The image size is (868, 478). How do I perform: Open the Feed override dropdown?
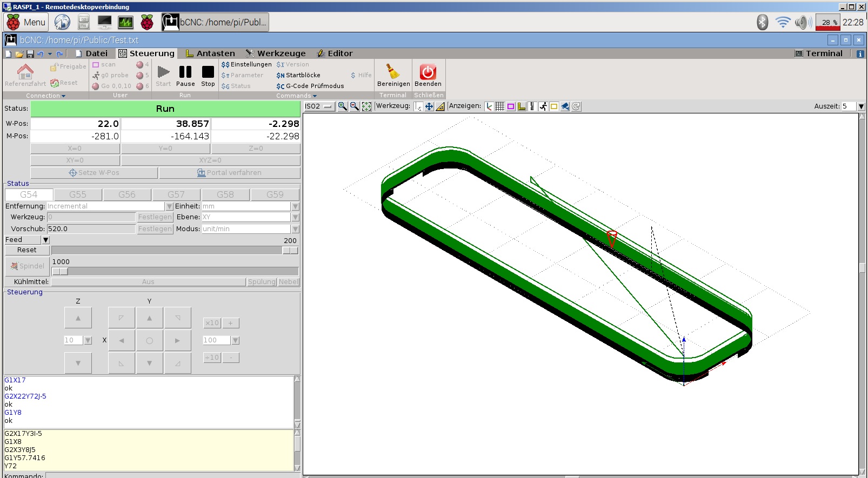[45, 240]
